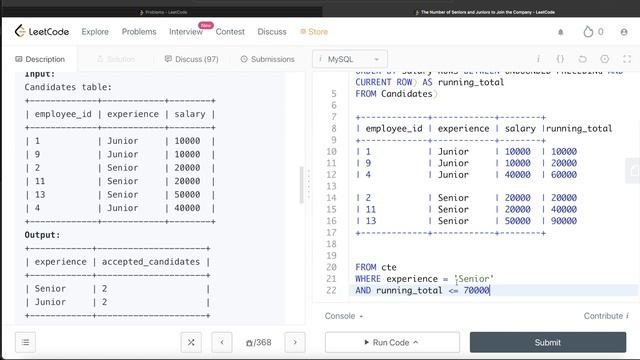Open notifications bell icon
The height and width of the screenshot is (360, 640).
pos(560,32)
